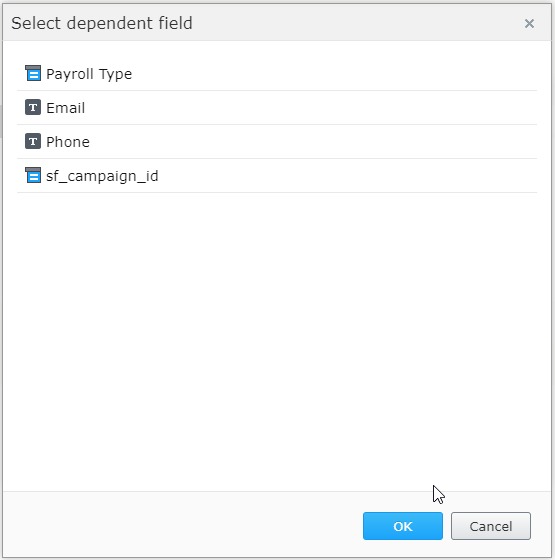Image resolution: width=555 pixels, height=560 pixels.
Task: Select the sf_campaign_id field label
Action: coord(102,176)
